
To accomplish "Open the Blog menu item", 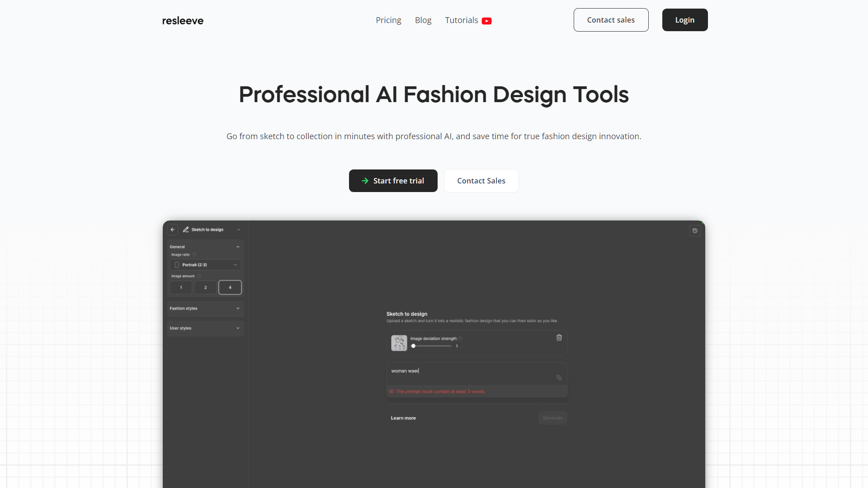I will coord(423,20).
